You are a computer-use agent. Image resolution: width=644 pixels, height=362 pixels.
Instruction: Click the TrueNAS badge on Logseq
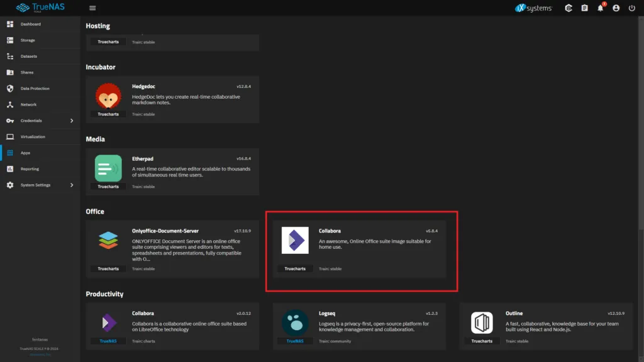point(294,341)
